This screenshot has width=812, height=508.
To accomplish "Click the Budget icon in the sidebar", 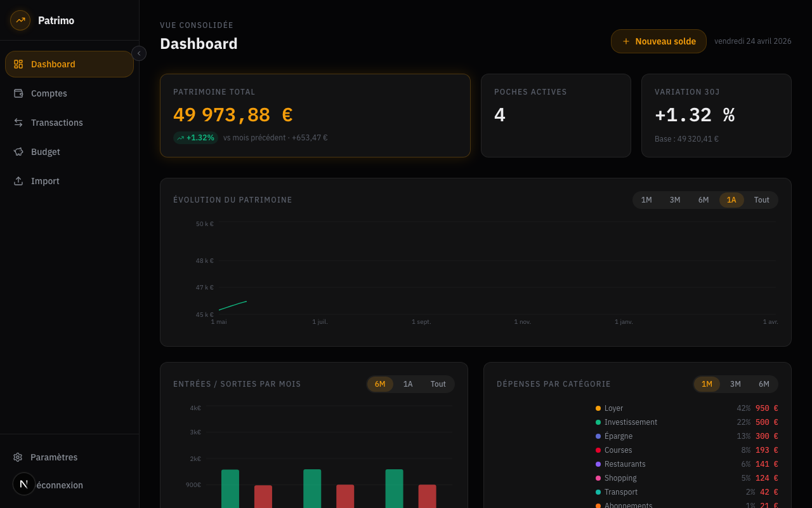I will 18,152.
